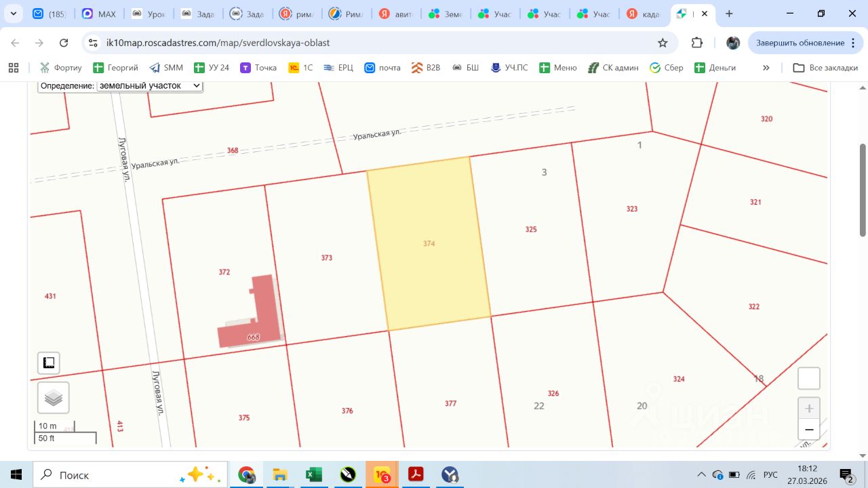868x488 pixels.
Task: Open the object type dropdown 'земельный участок'
Action: pyautogui.click(x=150, y=86)
